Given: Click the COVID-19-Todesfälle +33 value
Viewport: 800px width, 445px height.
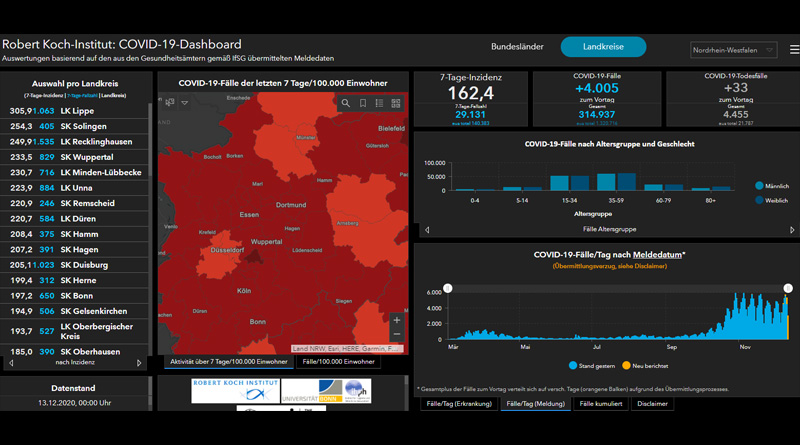Looking at the screenshot, I should 735,88.
